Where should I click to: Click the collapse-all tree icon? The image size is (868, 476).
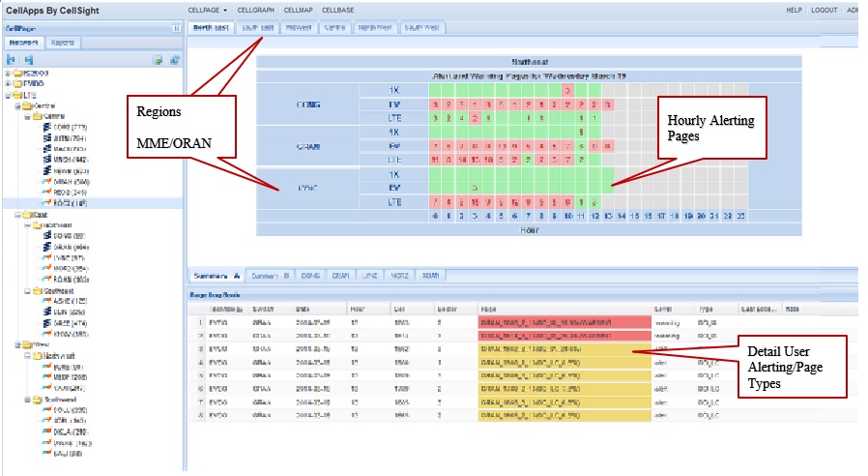(x=28, y=60)
